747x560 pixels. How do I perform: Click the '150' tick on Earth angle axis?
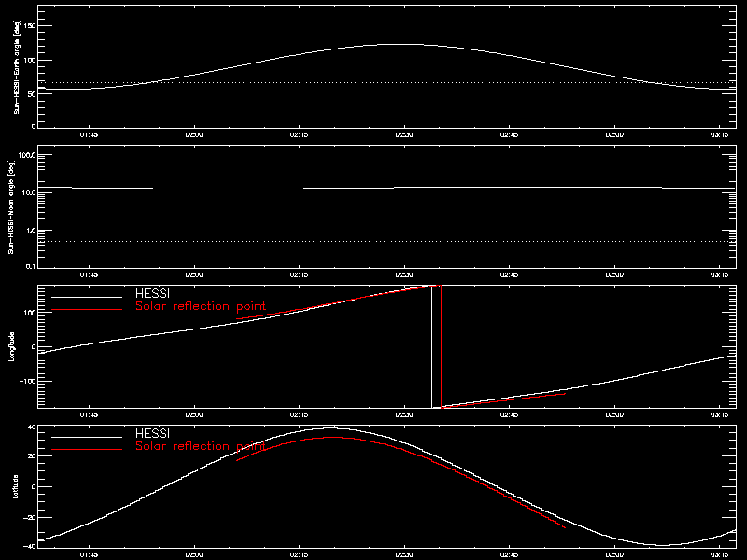coord(31,26)
